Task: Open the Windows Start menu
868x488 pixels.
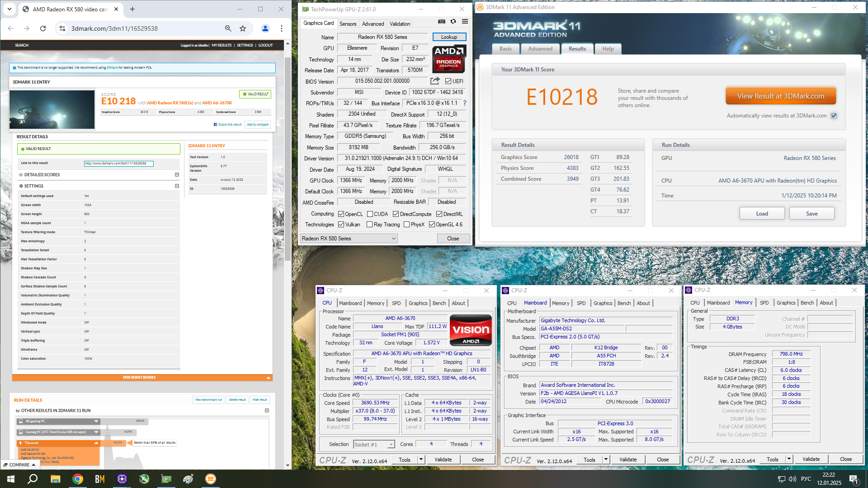Action: click(11, 479)
